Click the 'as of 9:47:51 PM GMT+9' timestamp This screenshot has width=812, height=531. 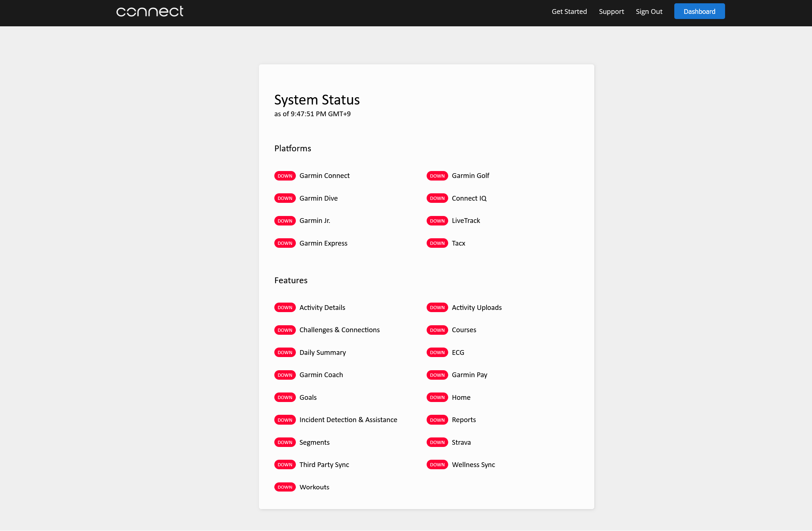coord(312,114)
